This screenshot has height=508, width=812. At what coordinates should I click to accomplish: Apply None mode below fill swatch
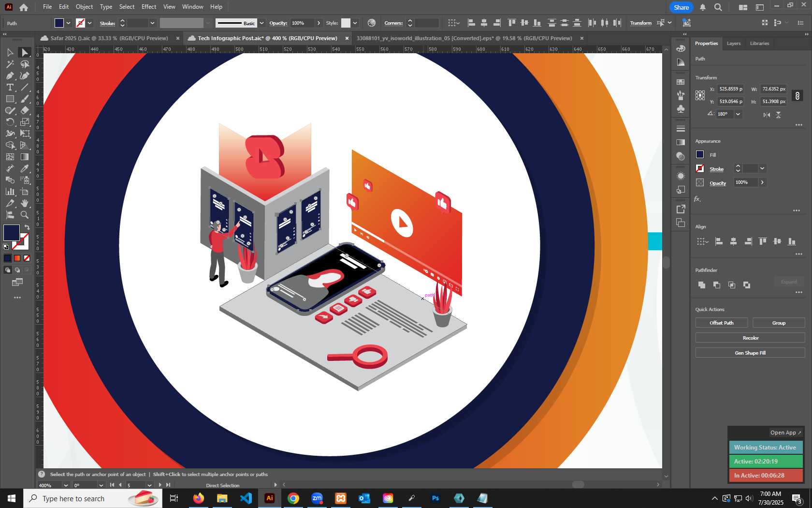pos(27,258)
